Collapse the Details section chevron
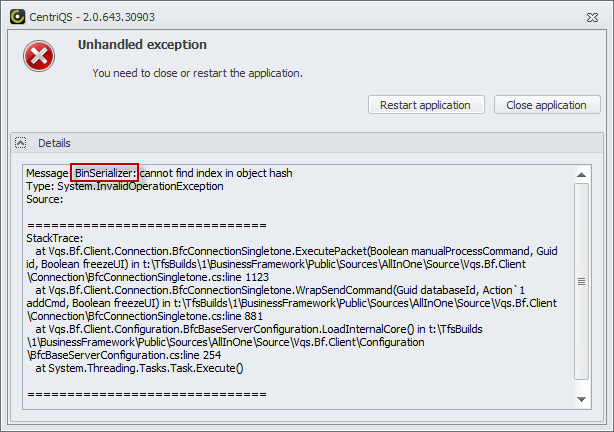This screenshot has width=614, height=432. 21,143
